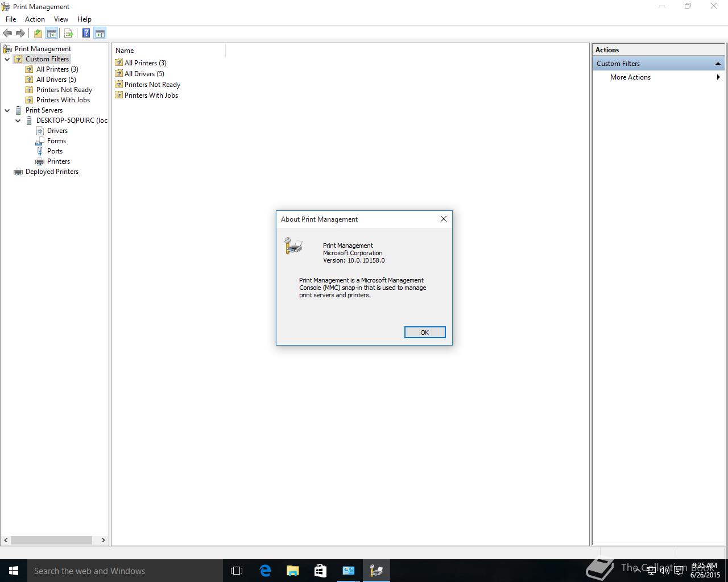Open File Explorer from the taskbar
This screenshot has width=728, height=582.
pyautogui.click(x=292, y=571)
